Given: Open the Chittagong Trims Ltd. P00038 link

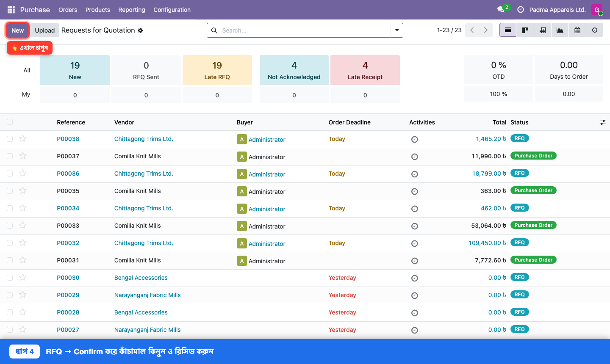Looking at the screenshot, I should 144,139.
